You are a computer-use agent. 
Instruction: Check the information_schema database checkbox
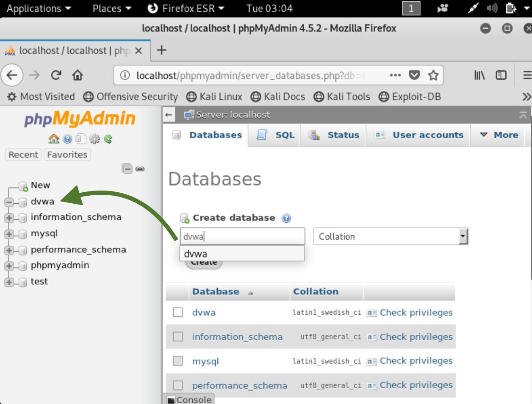tap(178, 337)
